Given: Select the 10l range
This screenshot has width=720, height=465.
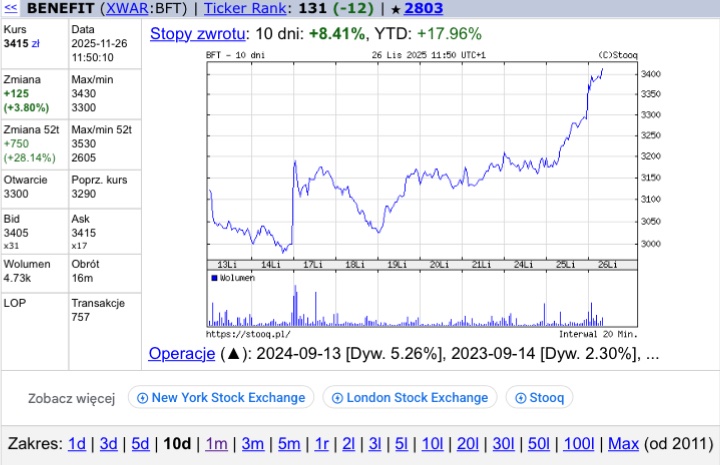Looking at the screenshot, I should click(432, 444).
